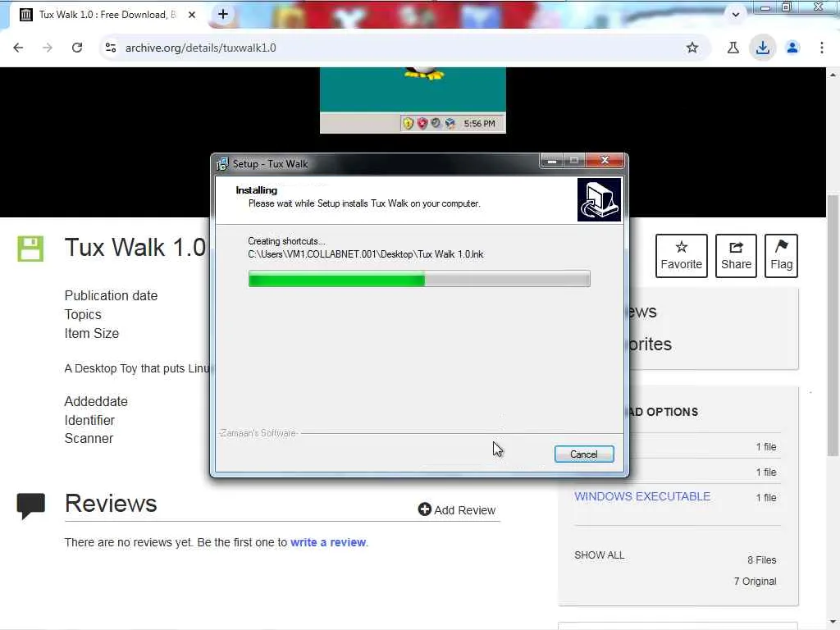Click the Reviews speech bubble icon
840x630 pixels.
30,506
